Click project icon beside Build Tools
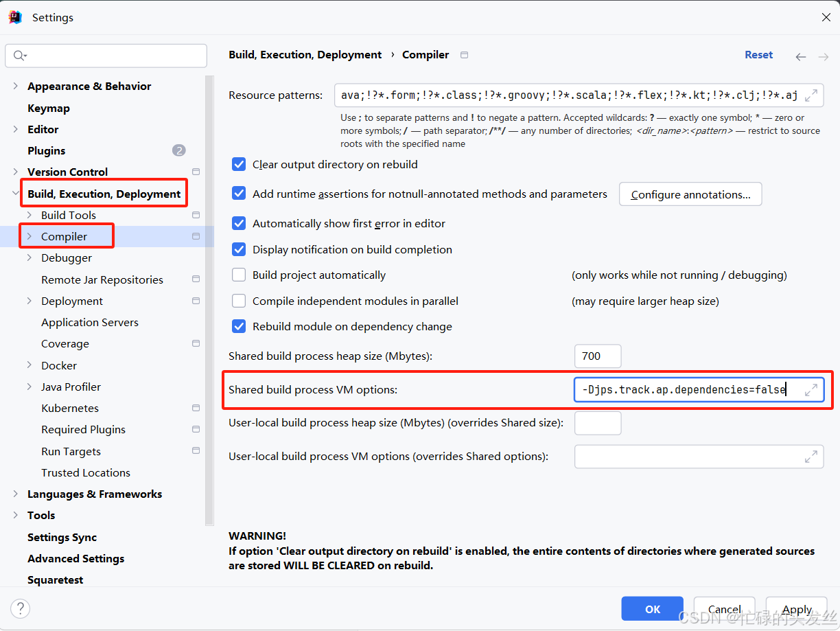840x631 pixels. [196, 215]
